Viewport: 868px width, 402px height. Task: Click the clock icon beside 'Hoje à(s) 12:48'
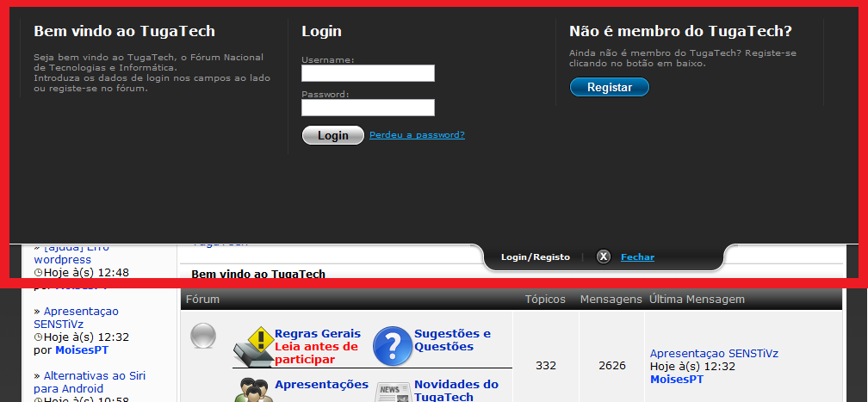pyautogui.click(x=38, y=272)
